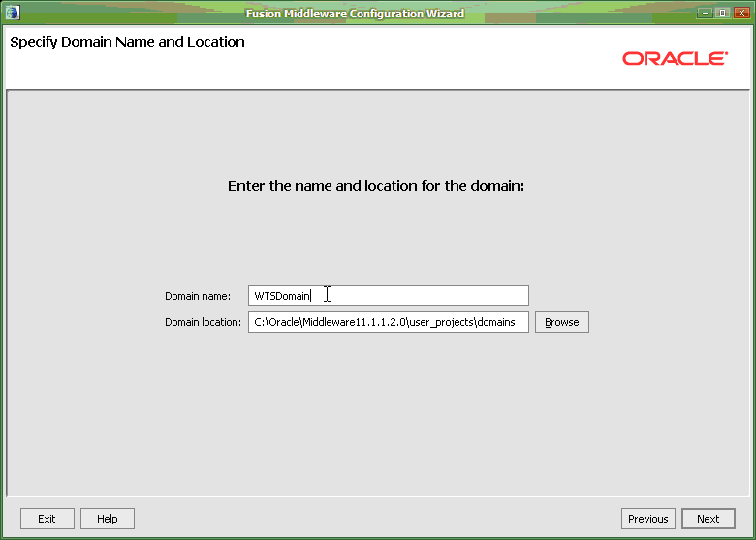Screen dimensions: 756x540
Task: Click the 'Domain name:' label
Action: point(198,296)
